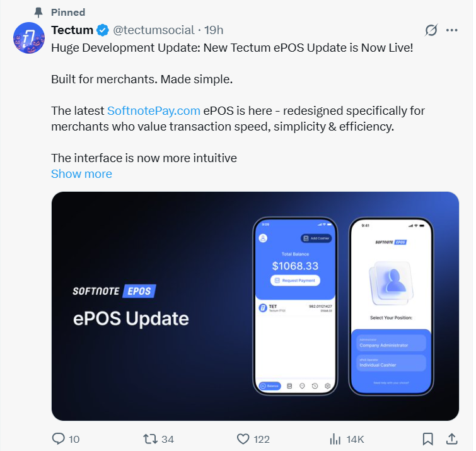Bookmark this Tectum post
The width and height of the screenshot is (476, 451).
[427, 438]
